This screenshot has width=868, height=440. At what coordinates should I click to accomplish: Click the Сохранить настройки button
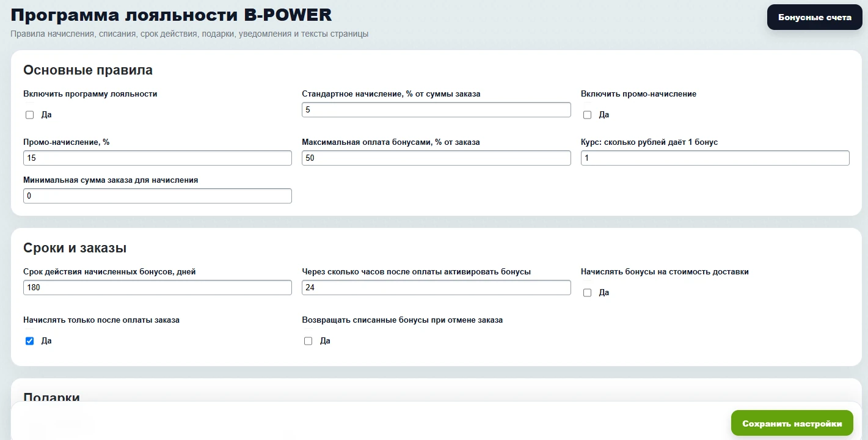coord(792,424)
